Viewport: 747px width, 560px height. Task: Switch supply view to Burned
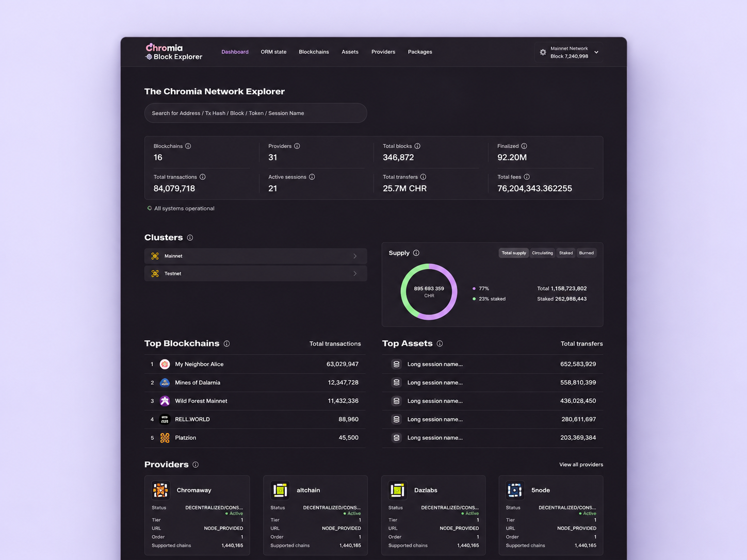point(586,253)
